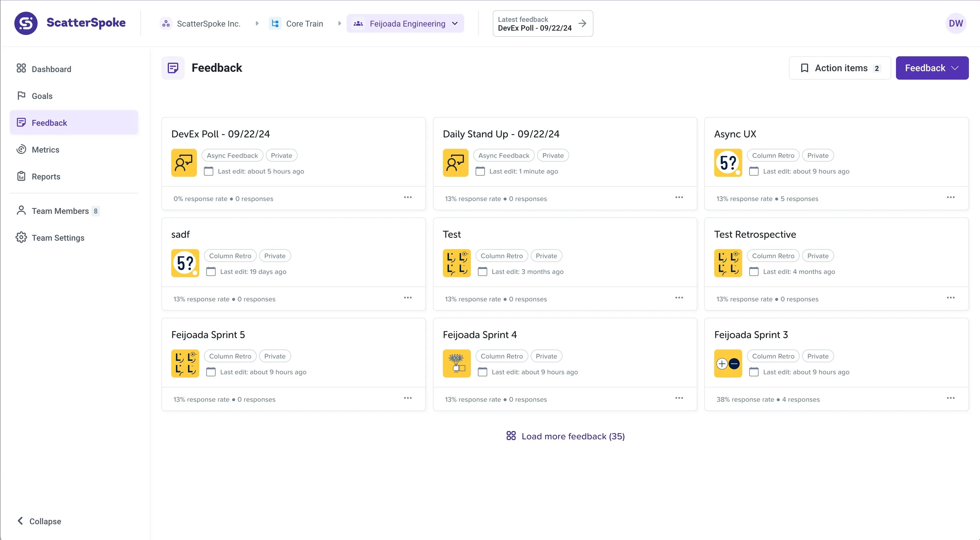Click the Feijoada Sprint 3 plus-minus thumbnail

pyautogui.click(x=728, y=364)
